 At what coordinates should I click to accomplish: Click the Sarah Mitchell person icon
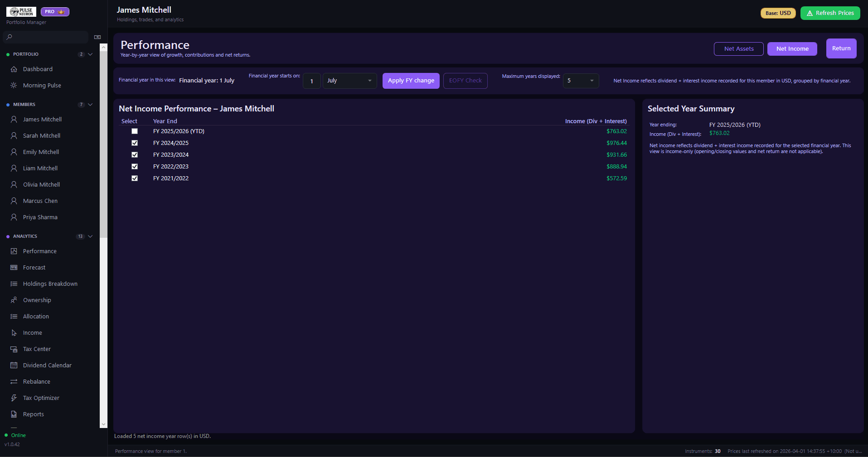14,136
